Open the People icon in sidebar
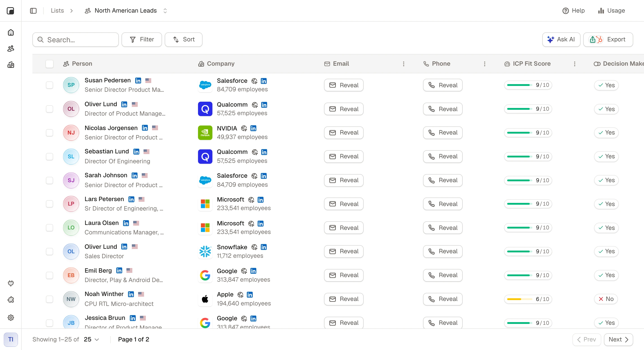The height and width of the screenshot is (350, 644). [x=11, y=49]
